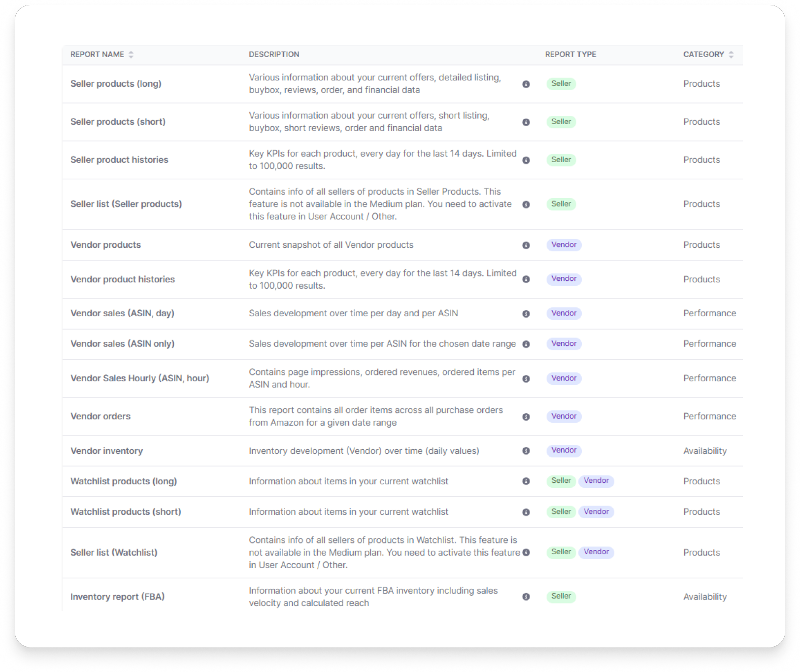Click Performance category in Vendor orders row
800x672 pixels.
coord(709,416)
